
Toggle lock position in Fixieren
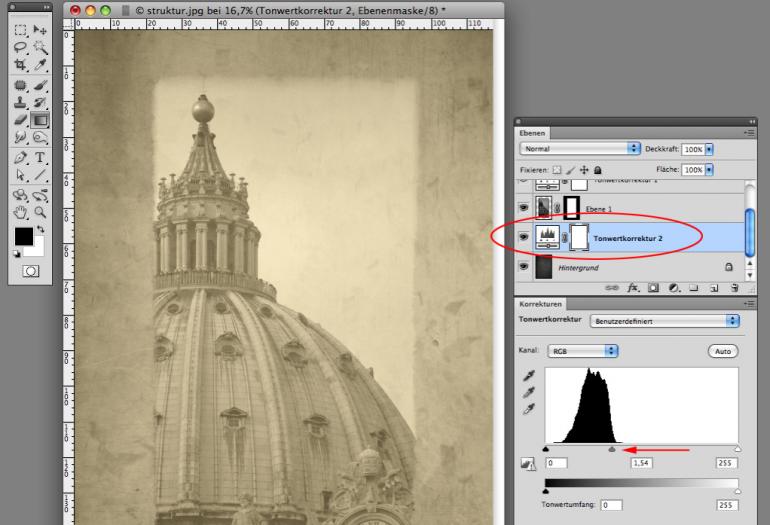[584, 170]
